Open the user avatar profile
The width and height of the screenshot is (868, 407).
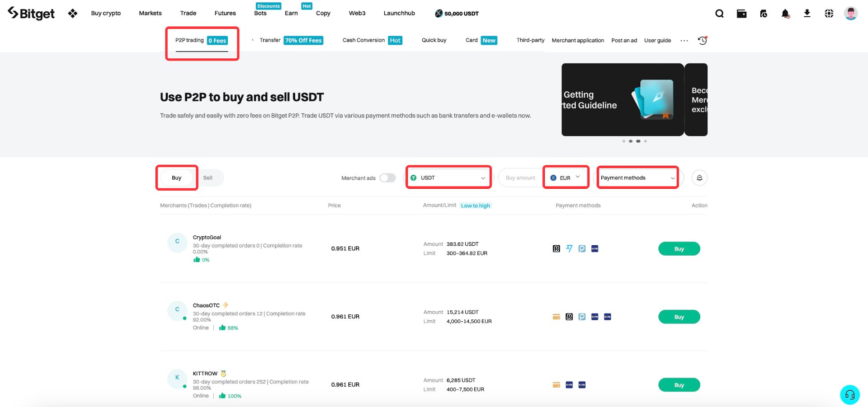[851, 14]
